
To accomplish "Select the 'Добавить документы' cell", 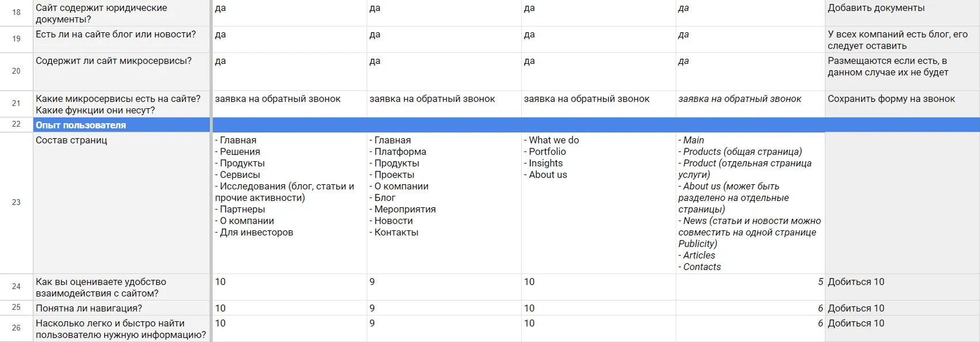I will click(902, 13).
